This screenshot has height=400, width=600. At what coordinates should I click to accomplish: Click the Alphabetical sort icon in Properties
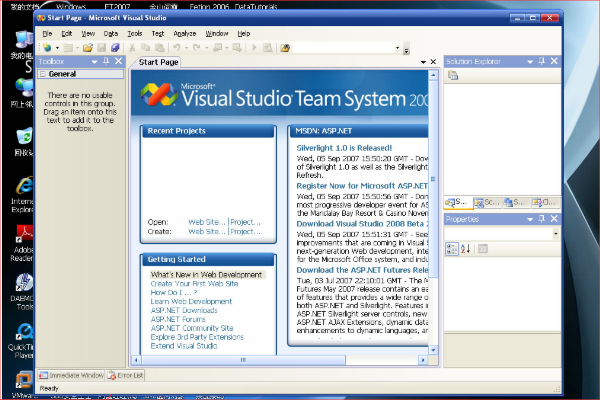click(465, 249)
